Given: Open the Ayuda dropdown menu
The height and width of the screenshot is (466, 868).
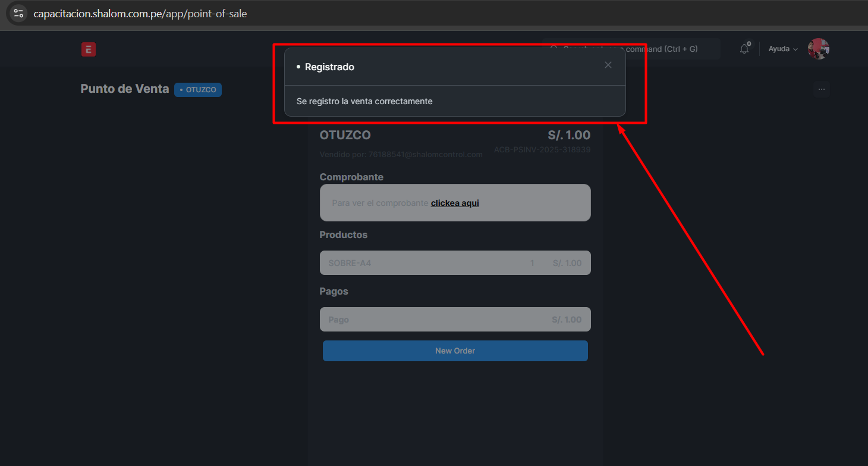Looking at the screenshot, I should click(x=782, y=49).
